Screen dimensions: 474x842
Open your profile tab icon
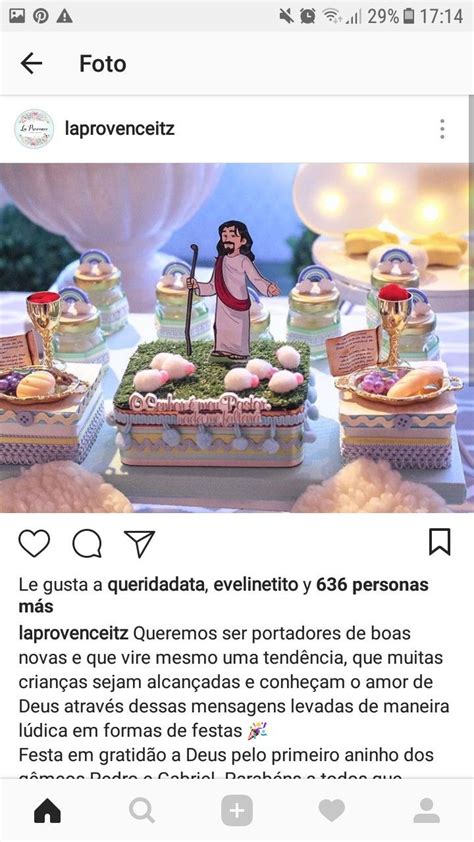(427, 810)
